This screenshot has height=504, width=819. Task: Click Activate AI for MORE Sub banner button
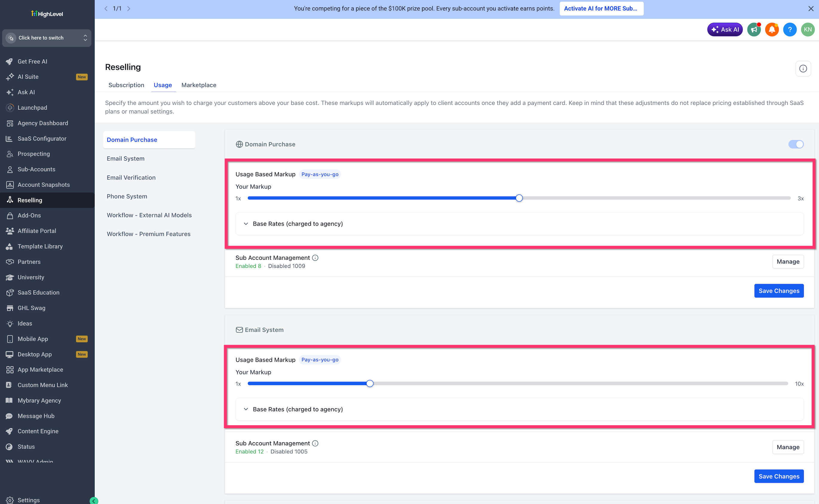601,9
